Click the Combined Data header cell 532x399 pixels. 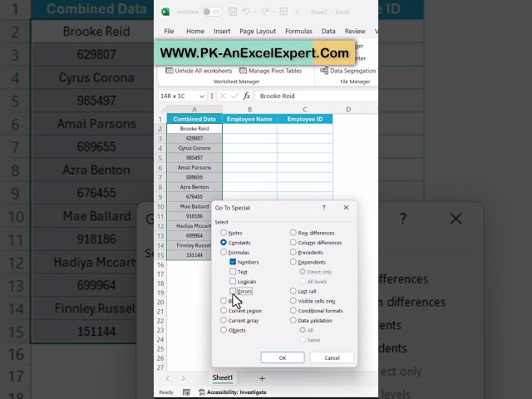(x=195, y=119)
